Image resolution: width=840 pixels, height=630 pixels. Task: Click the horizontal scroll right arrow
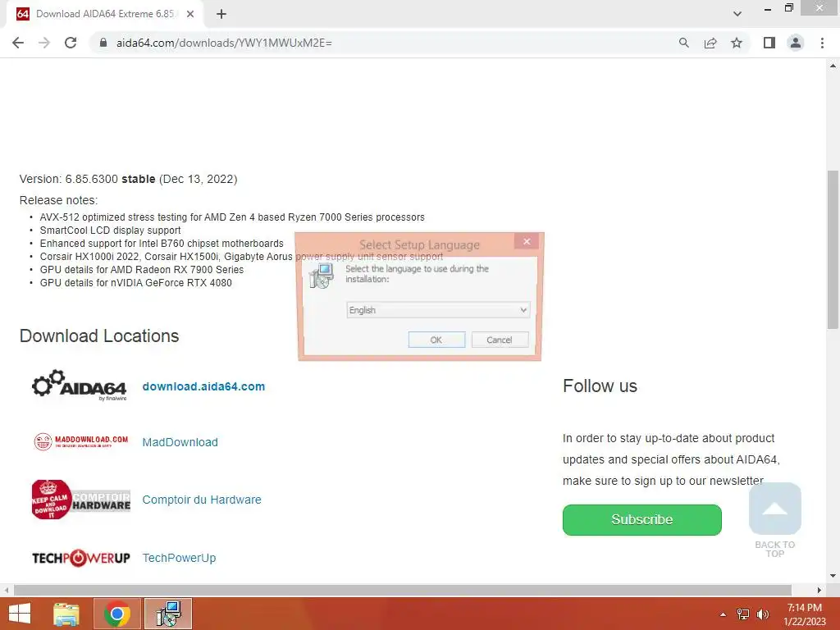click(x=819, y=590)
